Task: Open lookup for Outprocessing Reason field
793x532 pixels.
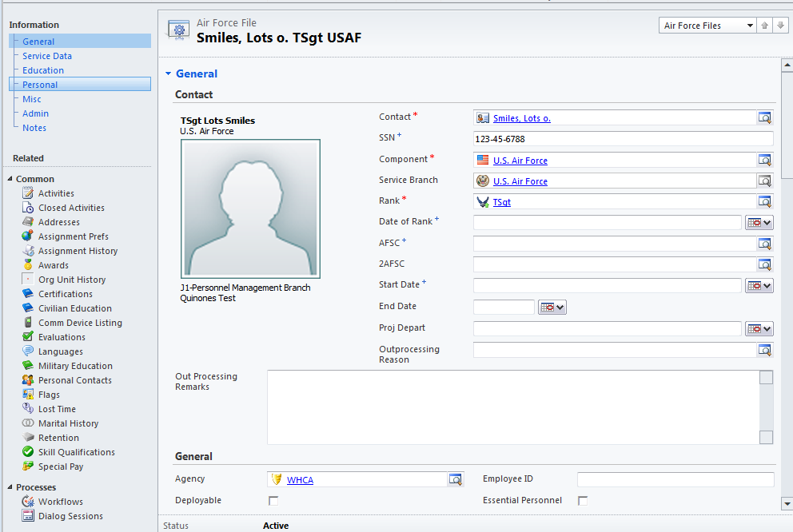Action: (x=765, y=350)
